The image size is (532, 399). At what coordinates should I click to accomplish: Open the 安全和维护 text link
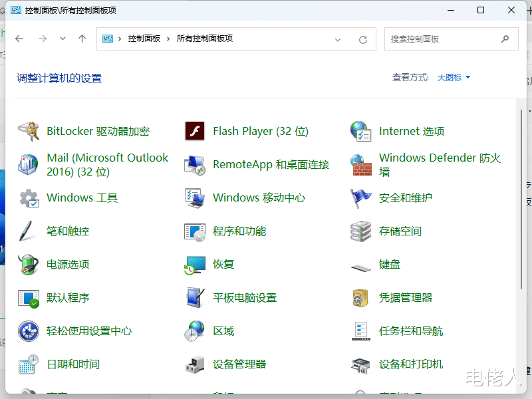tap(406, 198)
